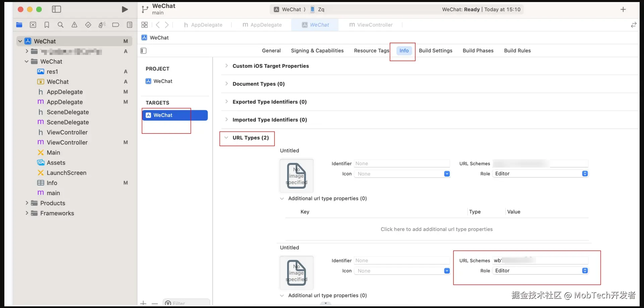Run the project with the play button
The height and width of the screenshot is (308, 644).
pos(125,9)
